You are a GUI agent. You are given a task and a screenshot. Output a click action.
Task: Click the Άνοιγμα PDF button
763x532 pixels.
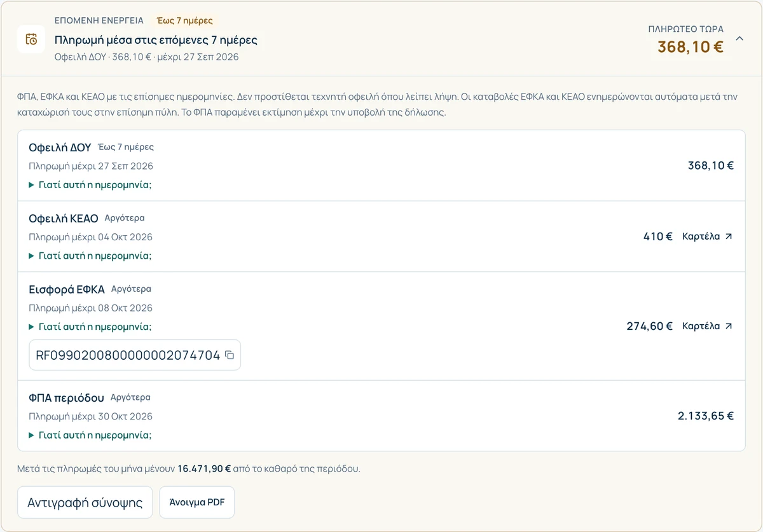pyautogui.click(x=197, y=503)
